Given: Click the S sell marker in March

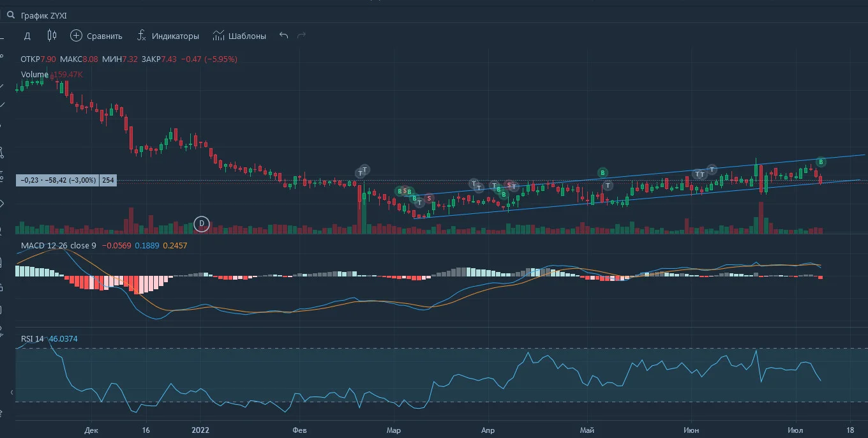Looking at the screenshot, I should (430, 198).
